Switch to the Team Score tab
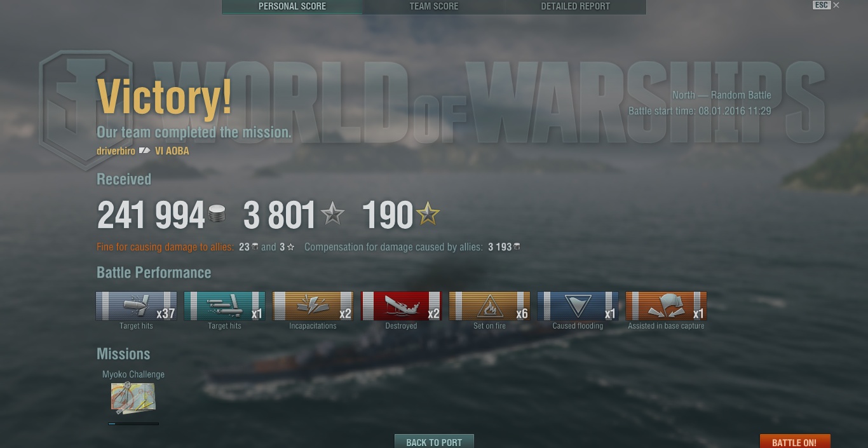Screen dimensions: 868x448 (434, 7)
